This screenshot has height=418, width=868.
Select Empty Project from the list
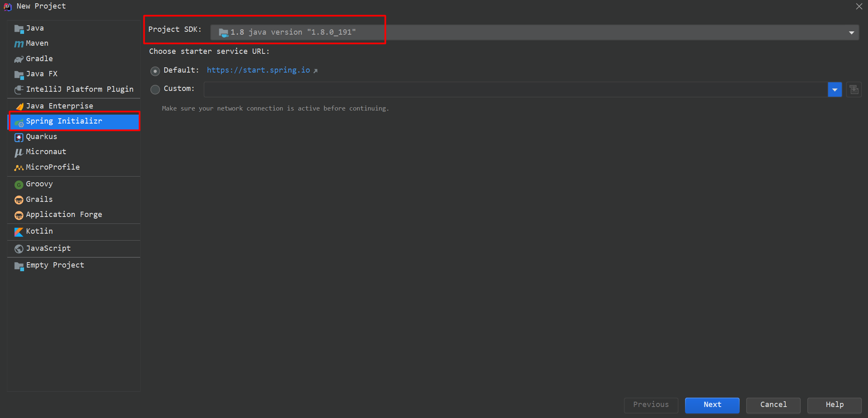click(x=55, y=265)
